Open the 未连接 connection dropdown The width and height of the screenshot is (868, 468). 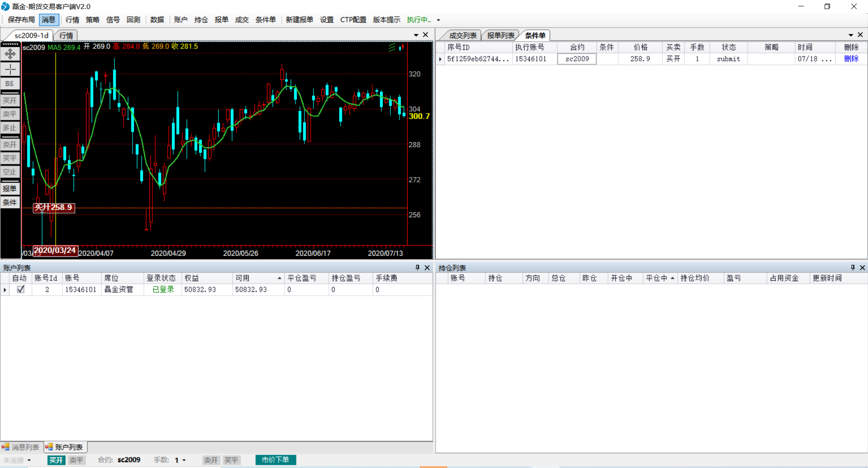pyautogui.click(x=29, y=460)
